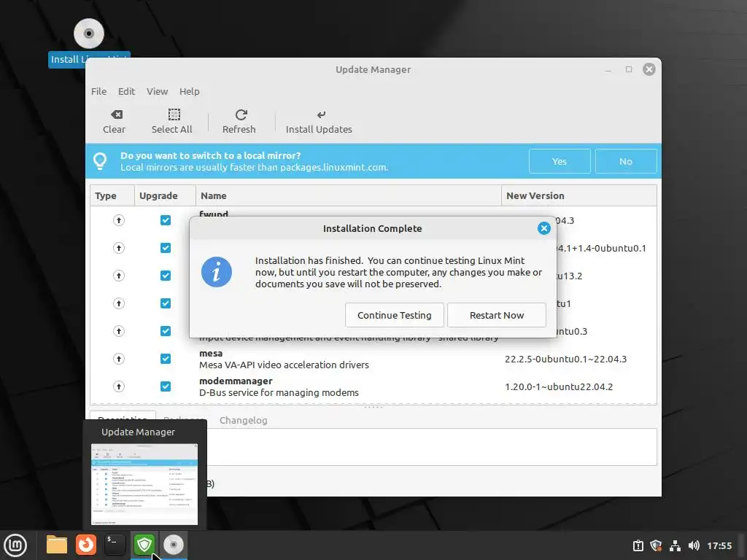747x560 pixels.
Task: Uncheck the mesa upgrade checkbox
Action: (x=166, y=359)
